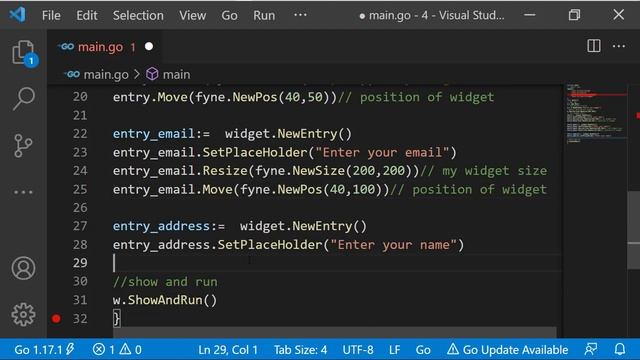Show additional views via activity bar ellipsis
This screenshot has height=360, width=640.
coord(23,192)
